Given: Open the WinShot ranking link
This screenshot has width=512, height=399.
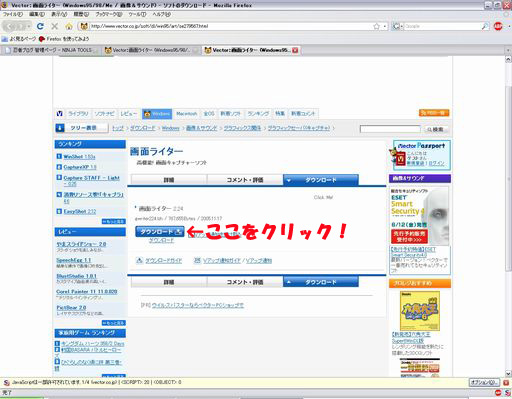Looking at the screenshot, I should coord(79,157).
